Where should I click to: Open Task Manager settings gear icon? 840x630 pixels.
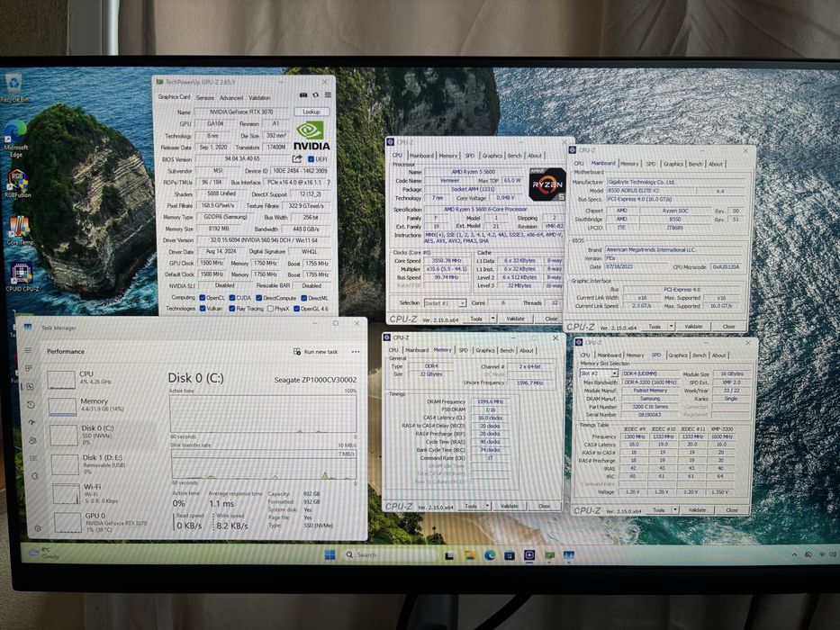pos(38,528)
